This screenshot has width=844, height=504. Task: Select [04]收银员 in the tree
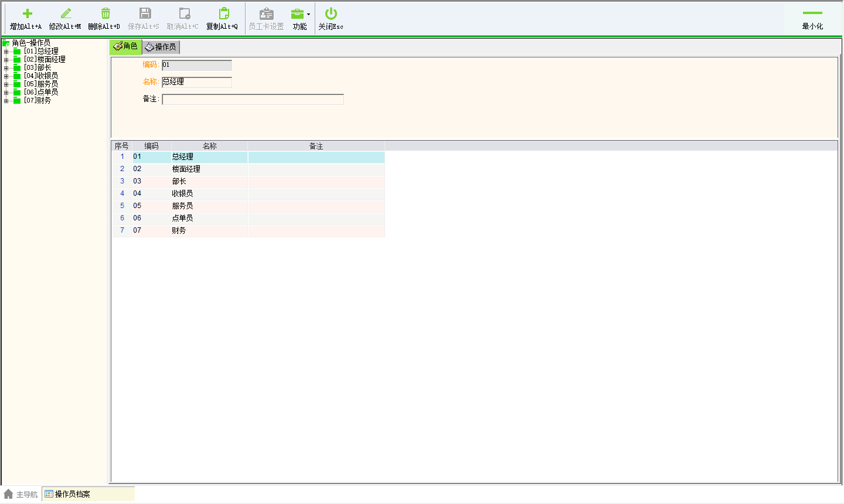pyautogui.click(x=41, y=76)
